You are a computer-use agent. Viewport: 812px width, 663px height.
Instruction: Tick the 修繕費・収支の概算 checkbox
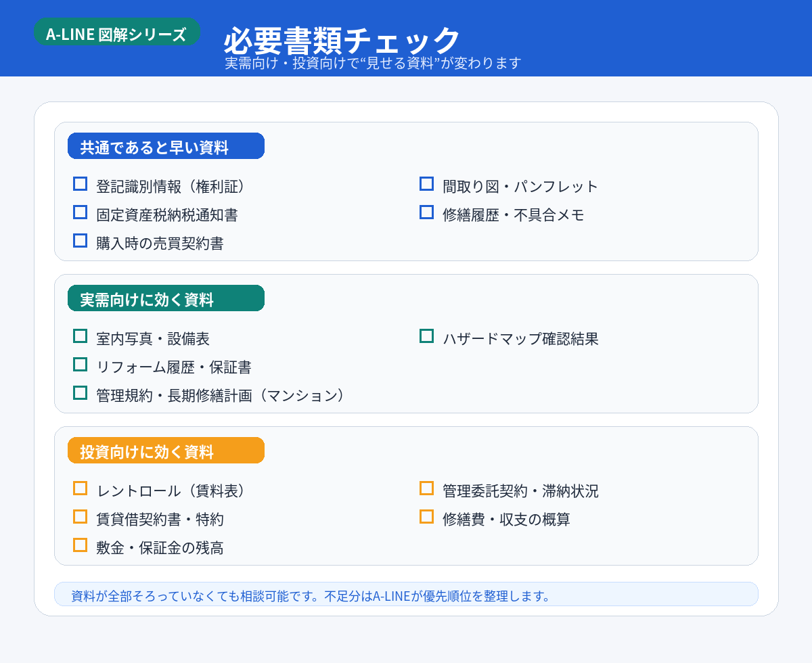426,516
